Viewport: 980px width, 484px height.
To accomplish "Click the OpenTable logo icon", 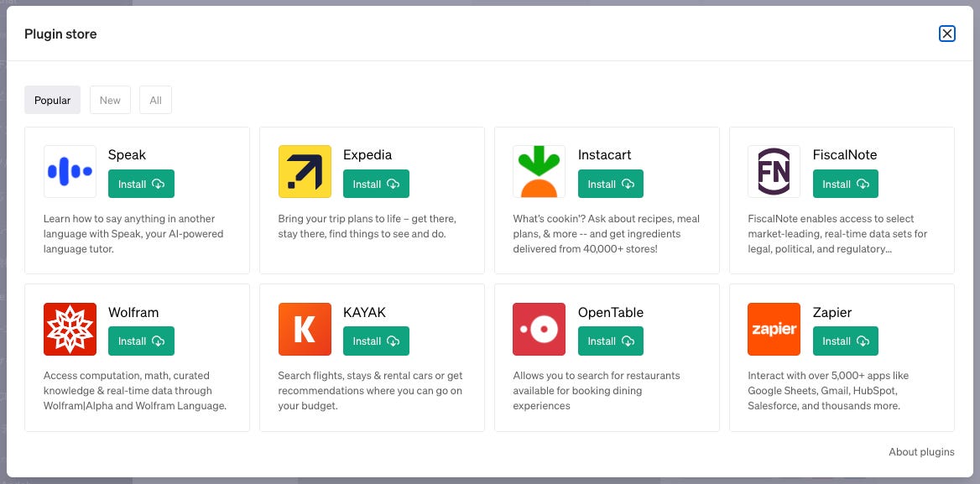I will [x=540, y=329].
